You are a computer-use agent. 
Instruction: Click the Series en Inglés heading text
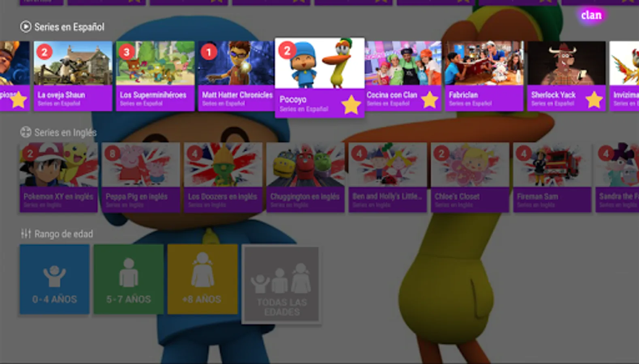pyautogui.click(x=66, y=132)
